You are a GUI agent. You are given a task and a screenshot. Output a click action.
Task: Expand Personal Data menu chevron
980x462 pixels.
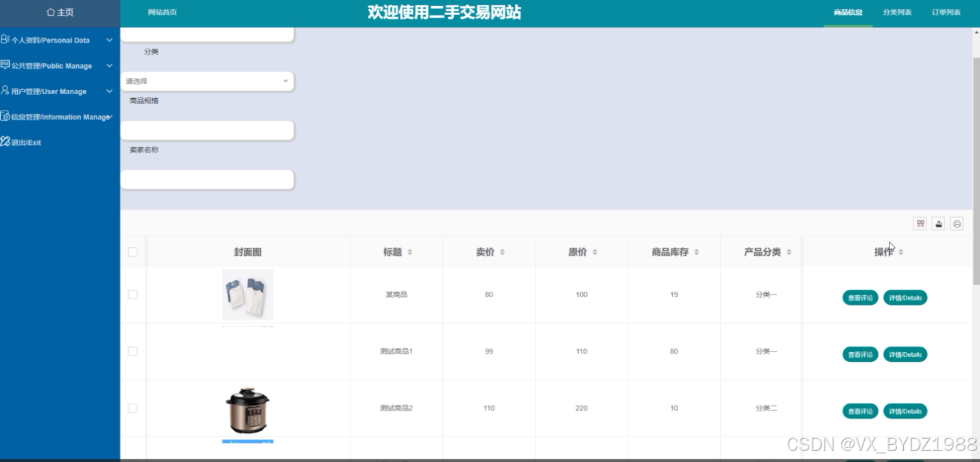110,40
